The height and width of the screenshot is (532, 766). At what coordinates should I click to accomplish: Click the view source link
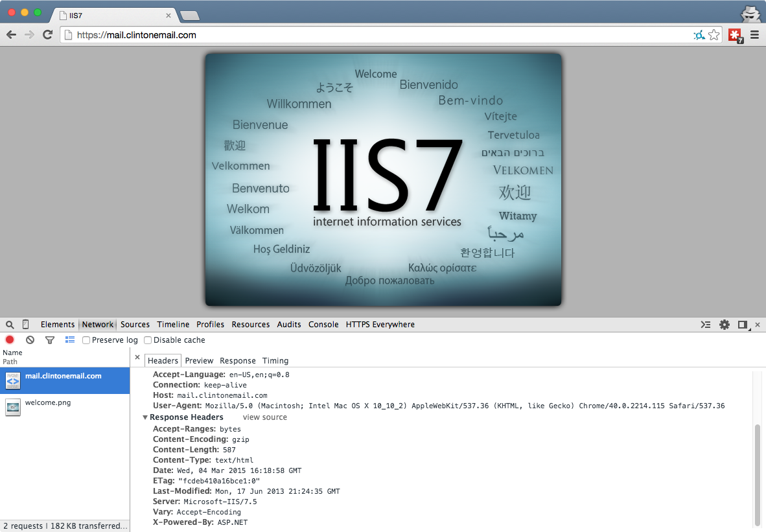point(265,417)
